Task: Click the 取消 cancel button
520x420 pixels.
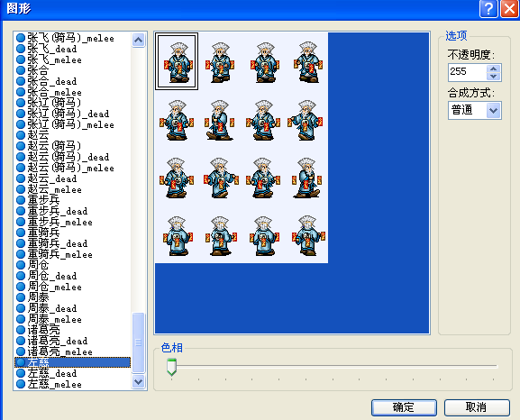Action: pos(477,407)
